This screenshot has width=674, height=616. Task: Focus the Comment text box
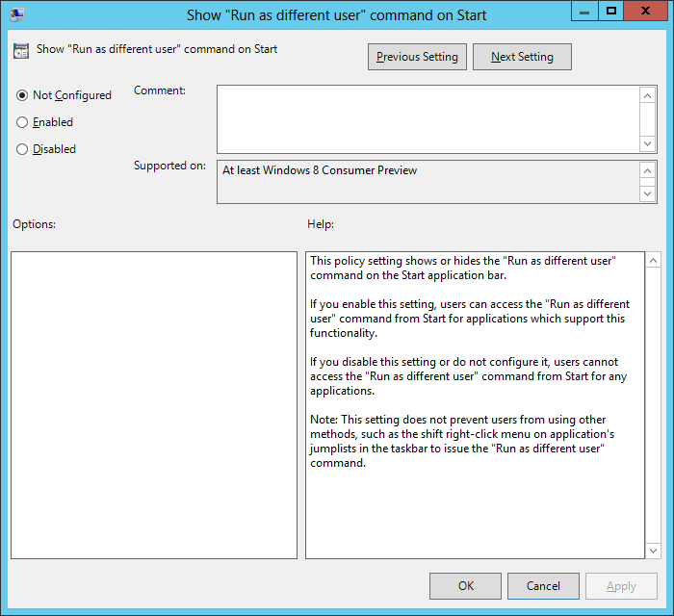pos(428,118)
